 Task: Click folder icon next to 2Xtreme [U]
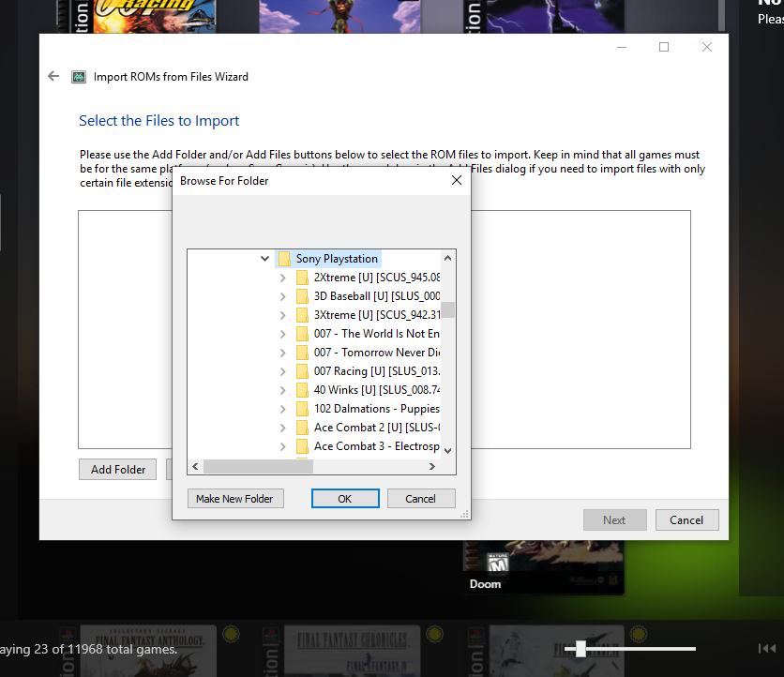[302, 277]
